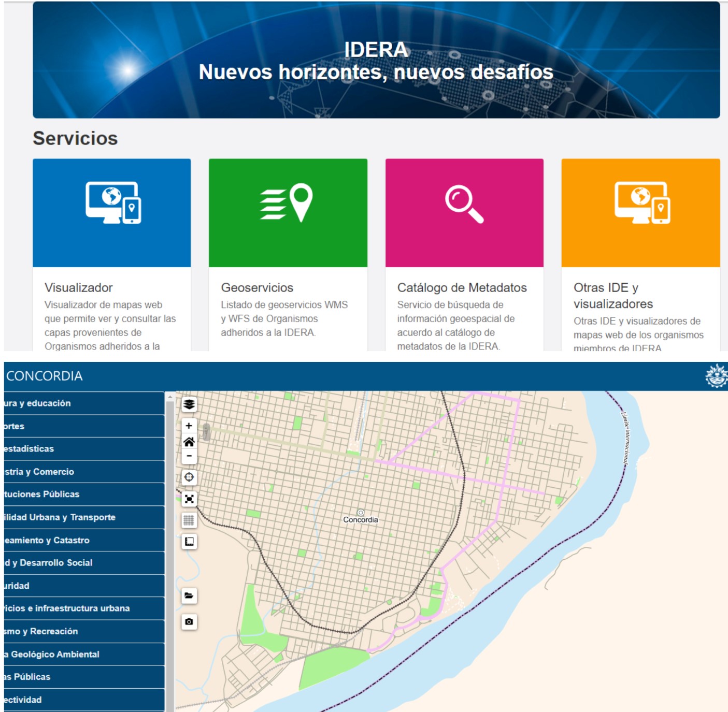Image resolution: width=728 pixels, height=712 pixels.
Task: Click the open folder map tool
Action: point(189,595)
